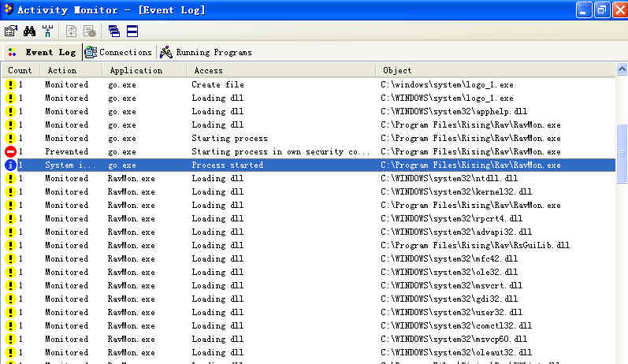Screen dimensions: 628x364
Task: Open the Connections tab
Action: pyautogui.click(x=118, y=53)
